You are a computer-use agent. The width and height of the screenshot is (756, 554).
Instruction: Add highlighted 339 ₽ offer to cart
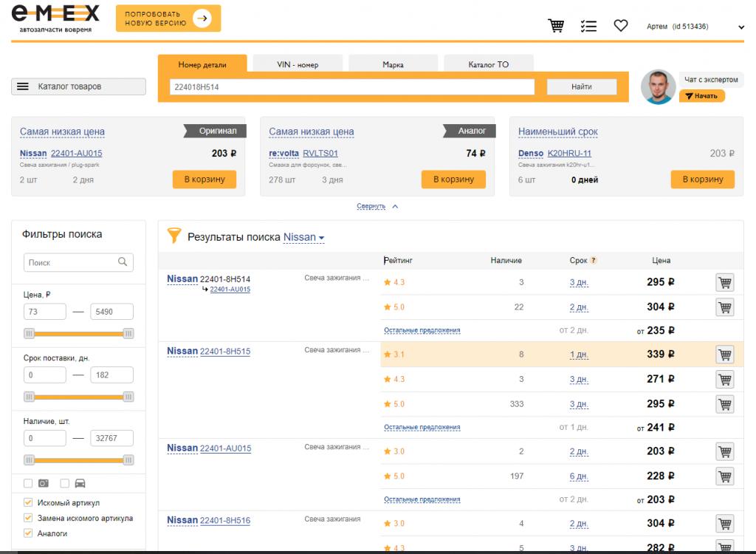coord(725,355)
